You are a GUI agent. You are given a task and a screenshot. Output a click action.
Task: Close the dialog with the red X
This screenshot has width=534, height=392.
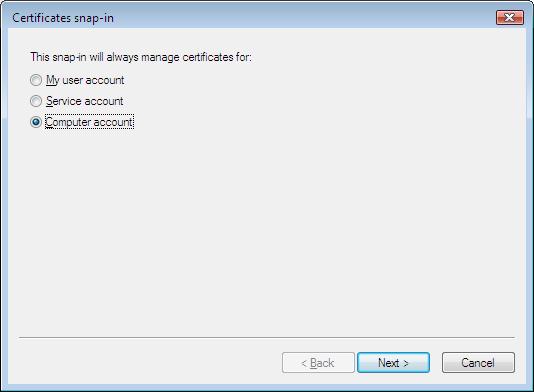(509, 17)
